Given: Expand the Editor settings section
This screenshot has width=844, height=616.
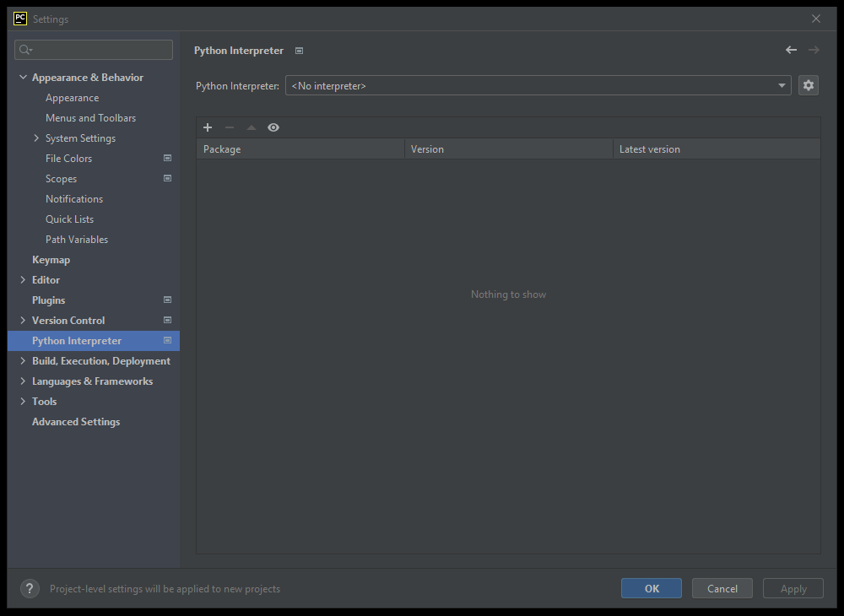Looking at the screenshot, I should click(x=23, y=280).
